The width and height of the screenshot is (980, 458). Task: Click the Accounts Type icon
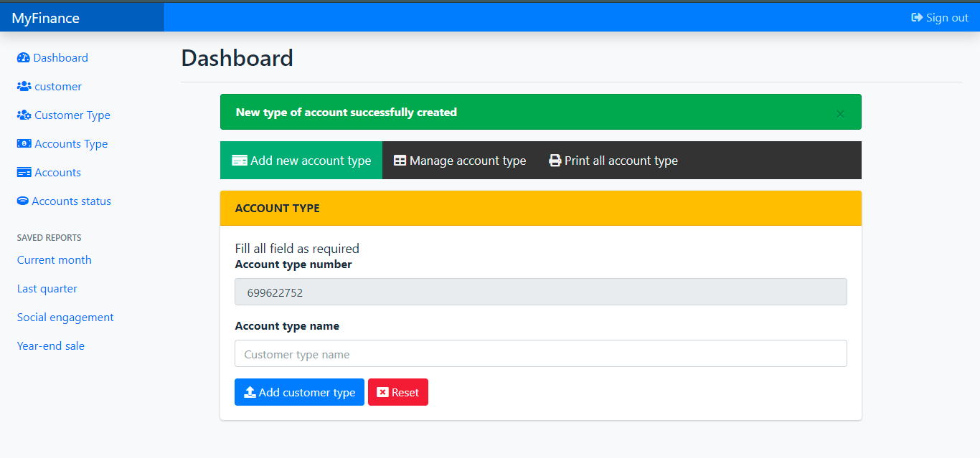[23, 143]
